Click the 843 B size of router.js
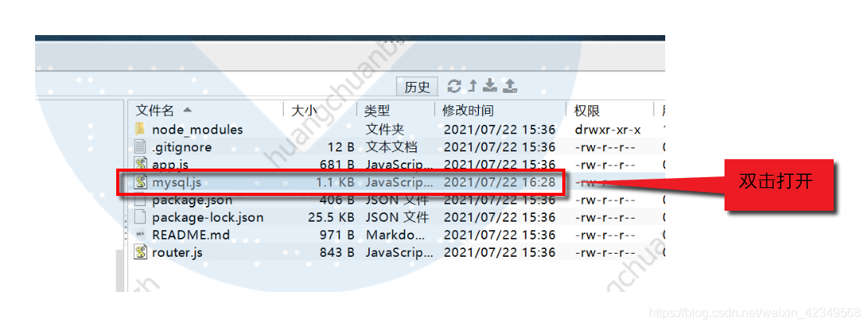The width and height of the screenshot is (868, 327). (337, 253)
